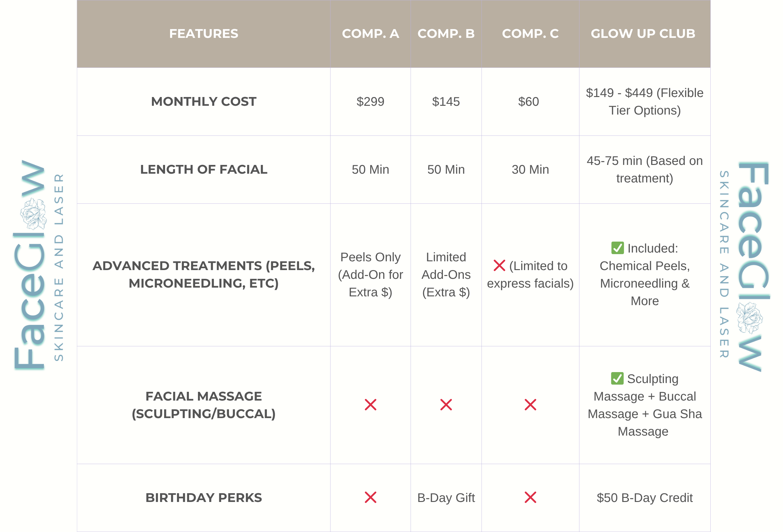Click the red X in Comp. C facial massage cell
Image resolution: width=783 pixels, height=532 pixels.
tap(530, 404)
